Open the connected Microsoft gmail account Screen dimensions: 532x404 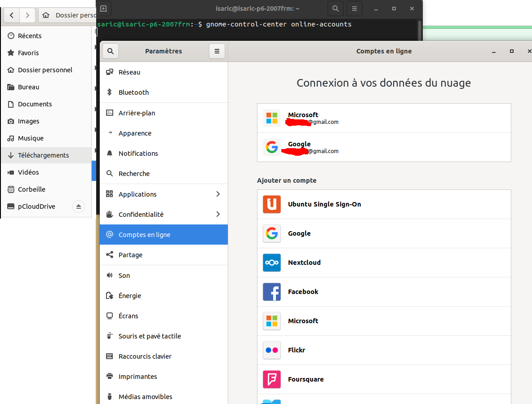(384, 118)
